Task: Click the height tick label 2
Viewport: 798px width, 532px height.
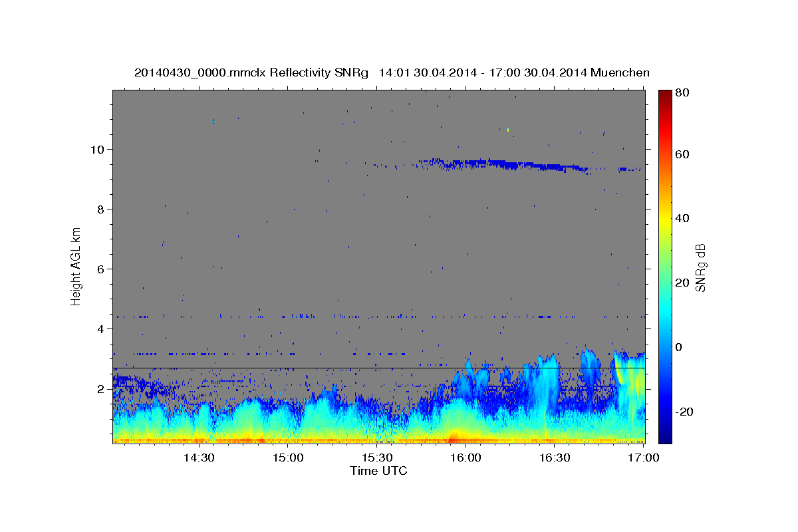Action: (102, 388)
